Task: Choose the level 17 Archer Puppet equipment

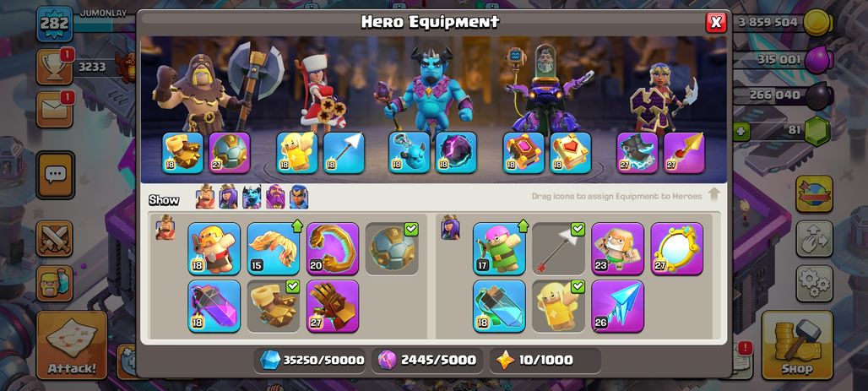Action: (499, 248)
